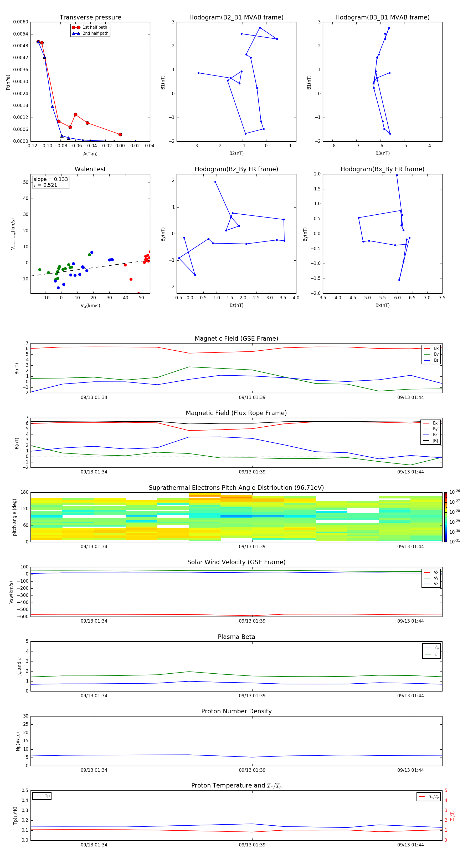Click "09/13 01:44" tick under Proton Temperature plot

pyautogui.click(x=410, y=845)
